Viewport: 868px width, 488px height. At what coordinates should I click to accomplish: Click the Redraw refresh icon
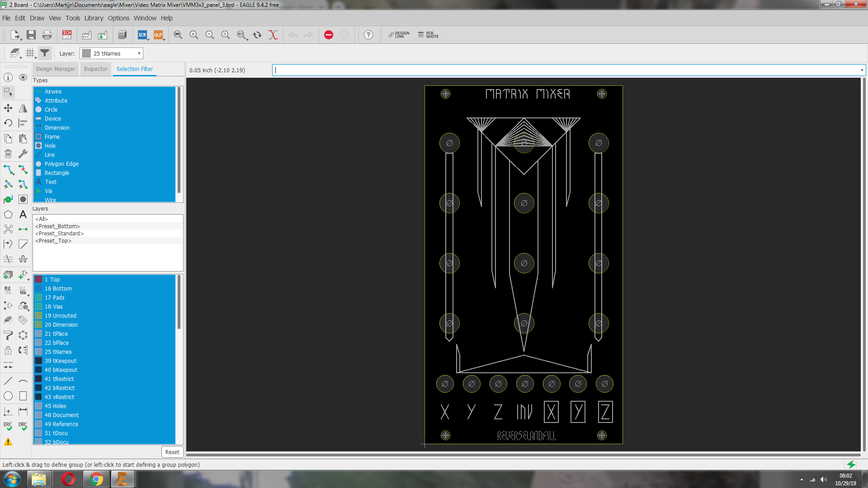(x=257, y=35)
